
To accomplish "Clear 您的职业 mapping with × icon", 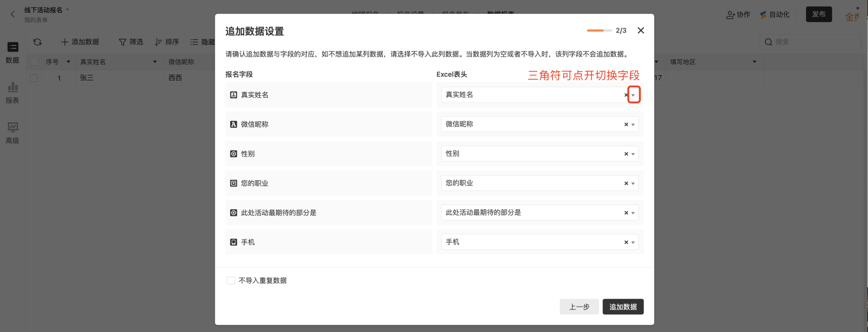I will pyautogui.click(x=626, y=184).
